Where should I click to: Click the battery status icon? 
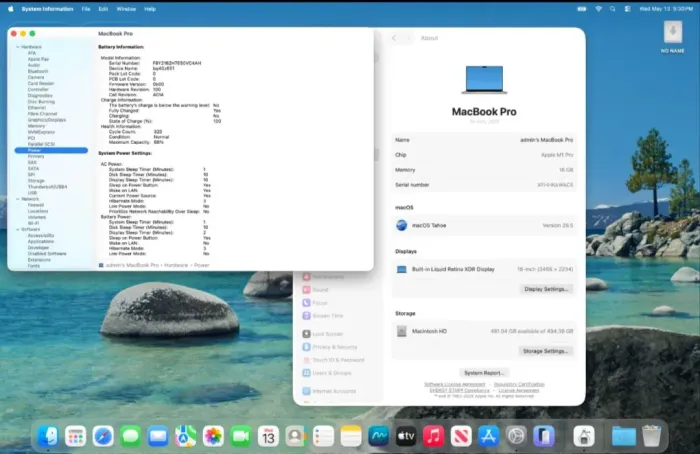582,8
